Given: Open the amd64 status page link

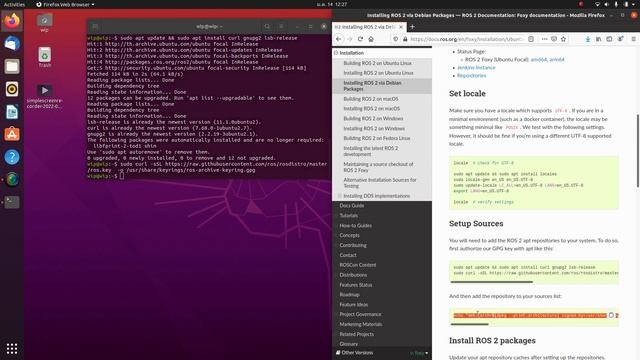Looking at the screenshot, I should (x=538, y=60).
